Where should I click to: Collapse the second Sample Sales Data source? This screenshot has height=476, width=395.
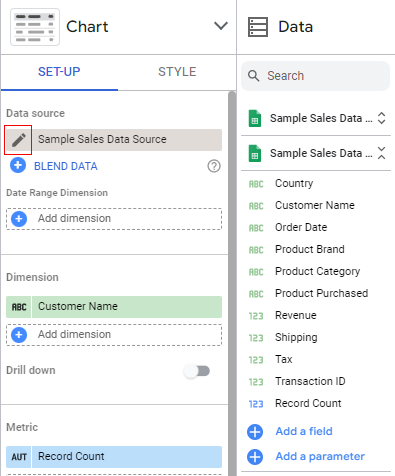point(381,153)
